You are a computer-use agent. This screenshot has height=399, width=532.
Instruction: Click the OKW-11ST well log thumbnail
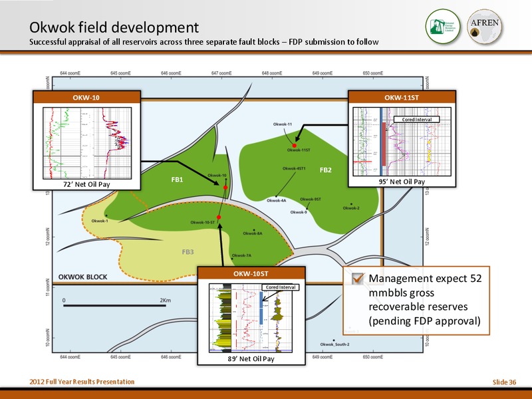402,142
